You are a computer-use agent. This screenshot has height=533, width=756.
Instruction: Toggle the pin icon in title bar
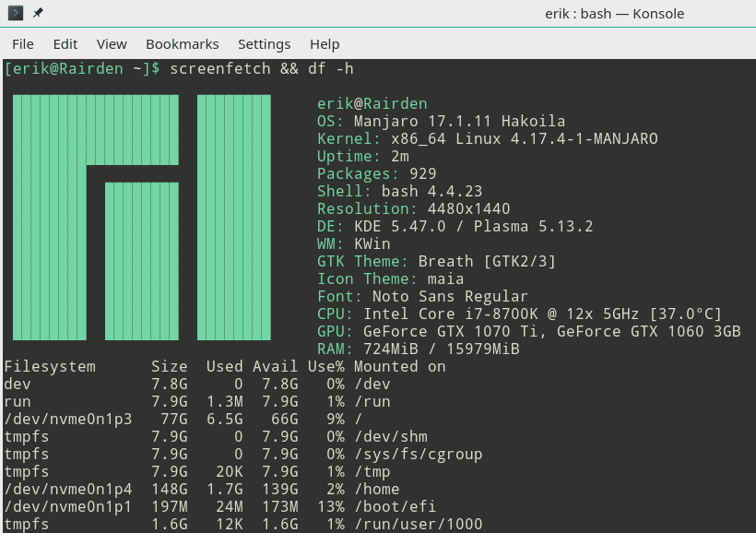tap(38, 13)
